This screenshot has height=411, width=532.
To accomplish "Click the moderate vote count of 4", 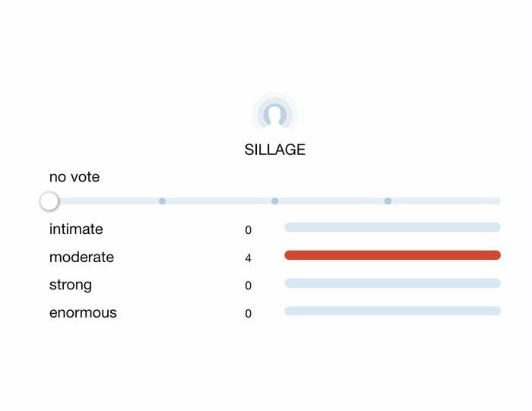I will pos(249,258).
